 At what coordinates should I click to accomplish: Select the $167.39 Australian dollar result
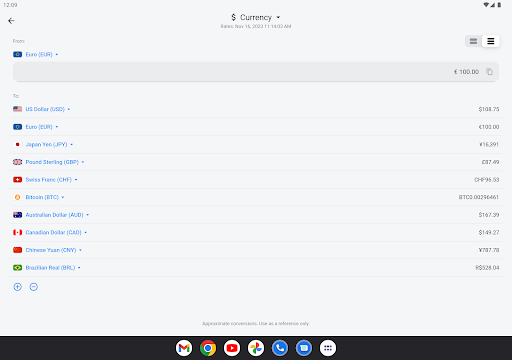489,215
